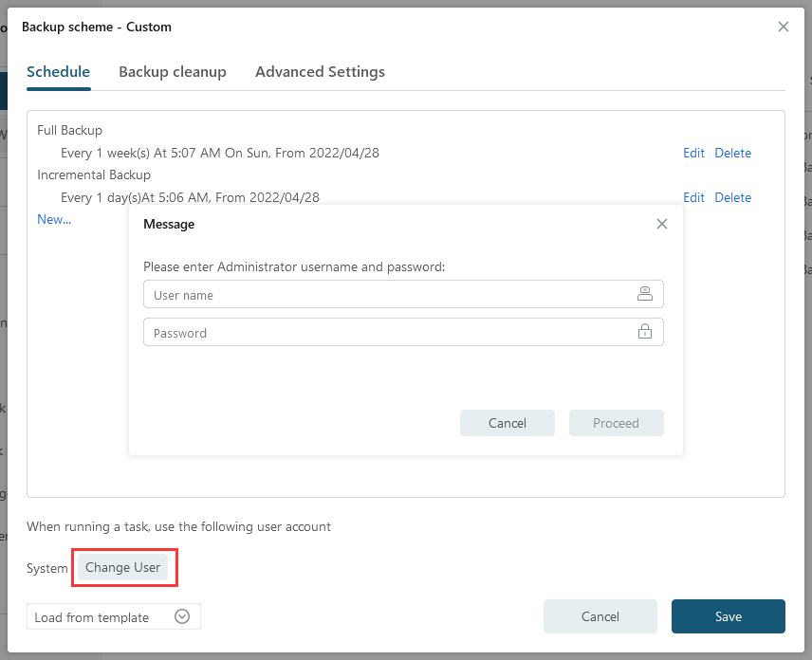Close the Message dialog

[662, 224]
